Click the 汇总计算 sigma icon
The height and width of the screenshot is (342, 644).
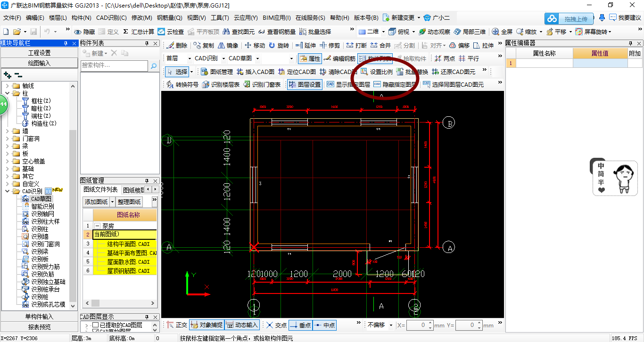[x=125, y=32]
